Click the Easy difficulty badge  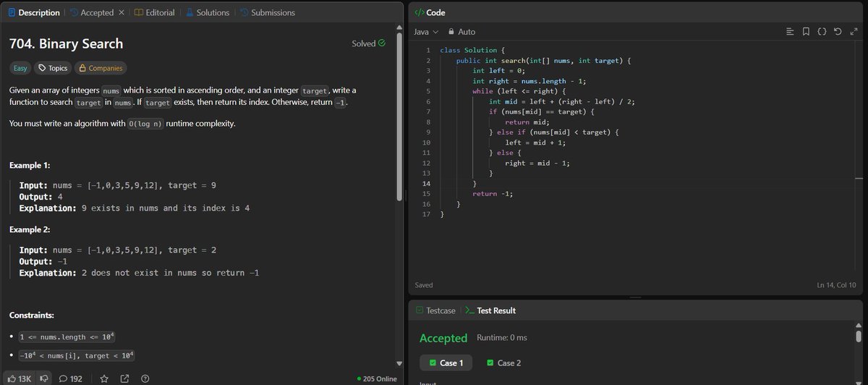20,68
